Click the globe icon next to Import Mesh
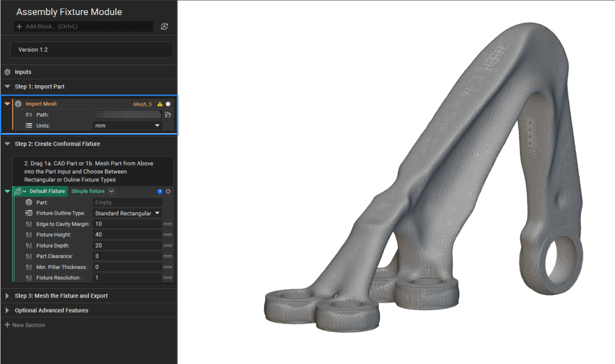This screenshot has width=615, height=364. (x=18, y=104)
